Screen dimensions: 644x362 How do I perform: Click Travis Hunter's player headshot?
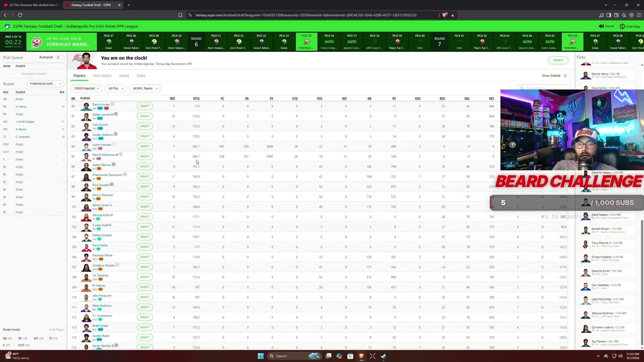tap(86, 106)
